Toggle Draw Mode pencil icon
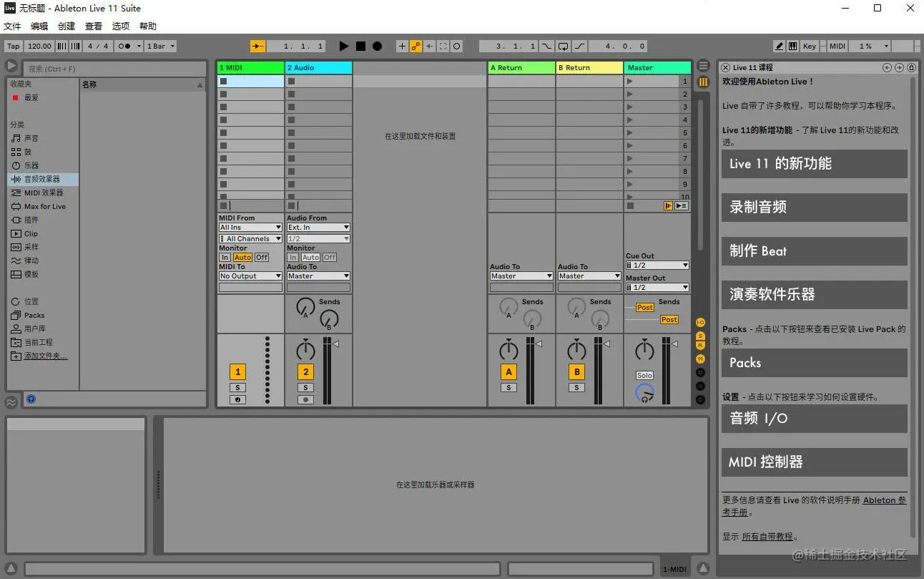The height and width of the screenshot is (579, 924). point(780,46)
